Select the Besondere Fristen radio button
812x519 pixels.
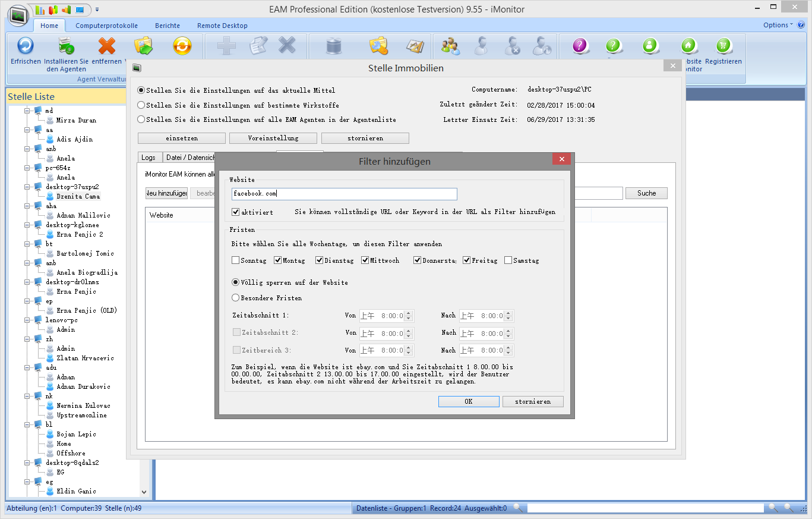pyautogui.click(x=236, y=298)
